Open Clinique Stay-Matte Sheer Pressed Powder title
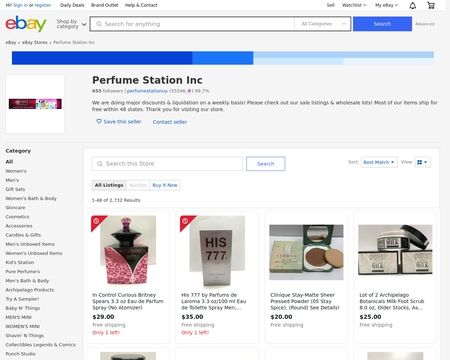This screenshot has height=360, width=450. (x=305, y=301)
